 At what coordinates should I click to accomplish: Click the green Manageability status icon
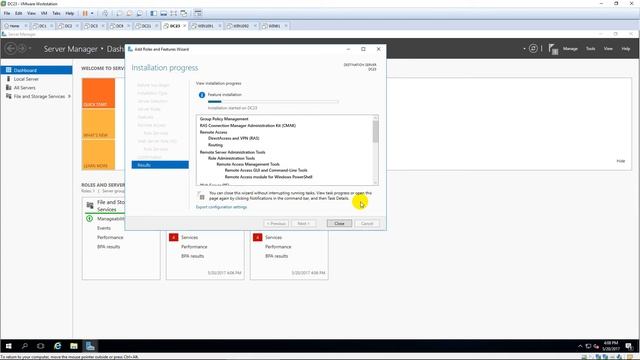tap(89, 219)
